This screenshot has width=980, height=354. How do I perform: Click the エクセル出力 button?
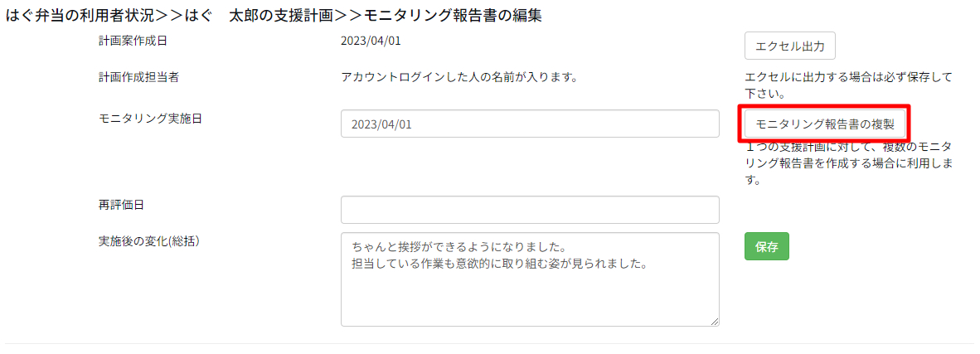[x=789, y=45]
